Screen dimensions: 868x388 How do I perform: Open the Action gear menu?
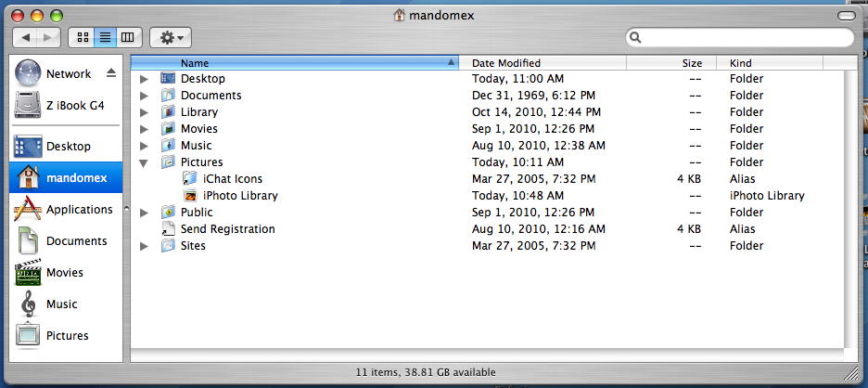[171, 38]
